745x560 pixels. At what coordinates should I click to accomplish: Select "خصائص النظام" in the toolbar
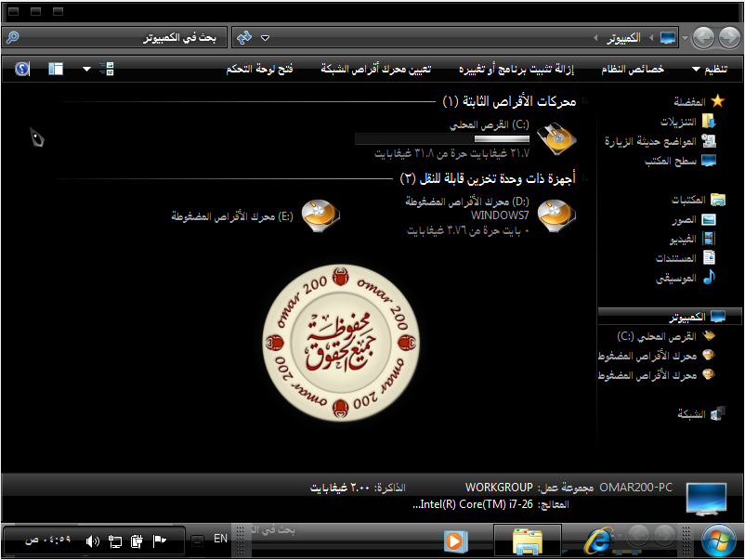633,70
